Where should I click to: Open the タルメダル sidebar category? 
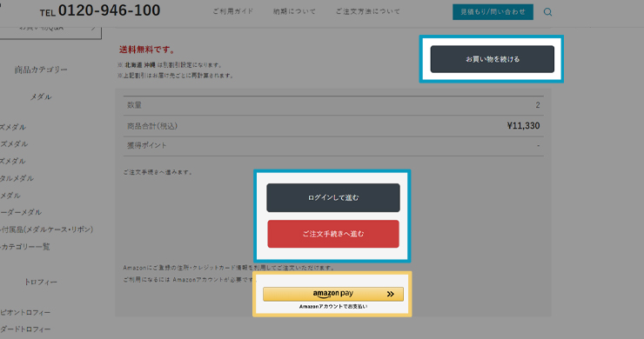click(x=17, y=178)
